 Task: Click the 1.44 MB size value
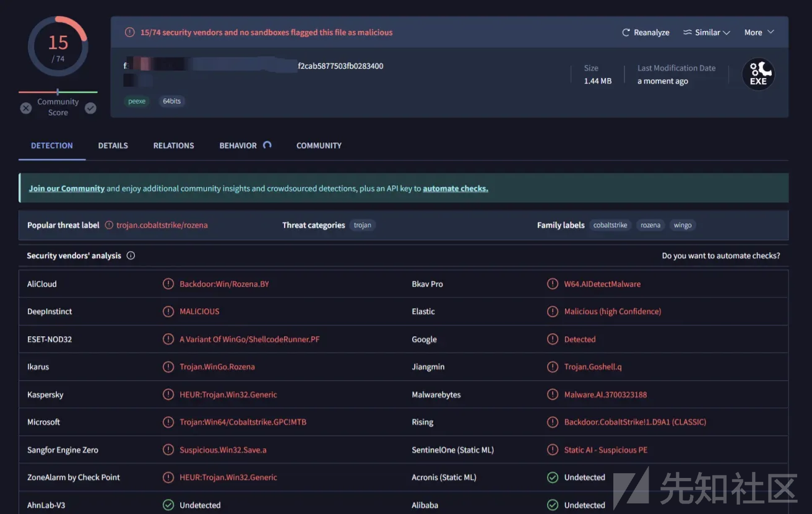(x=598, y=81)
